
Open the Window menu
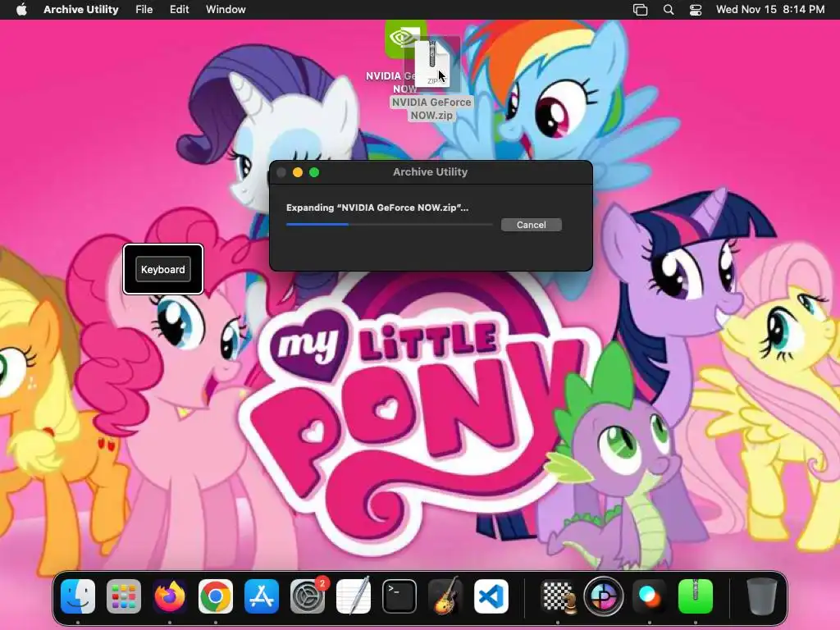[226, 9]
